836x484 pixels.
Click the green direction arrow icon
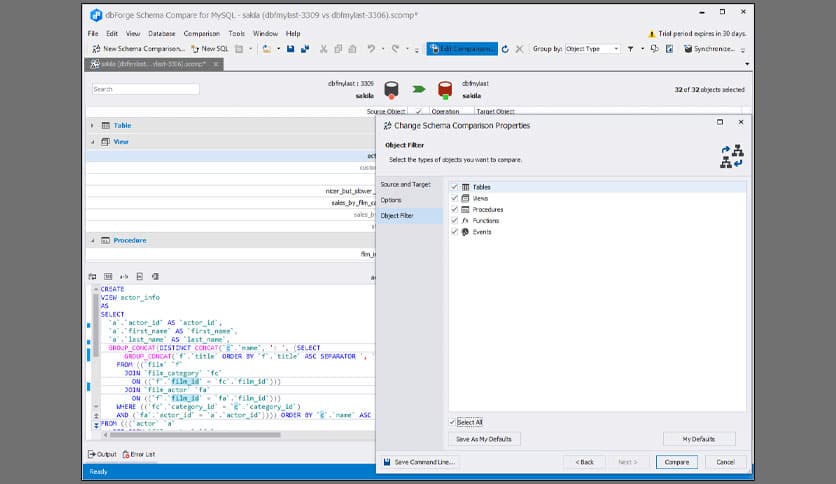pos(419,89)
